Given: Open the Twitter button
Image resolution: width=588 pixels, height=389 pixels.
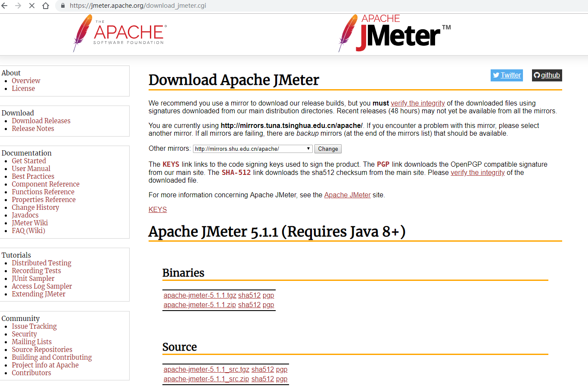Looking at the screenshot, I should pos(507,75).
